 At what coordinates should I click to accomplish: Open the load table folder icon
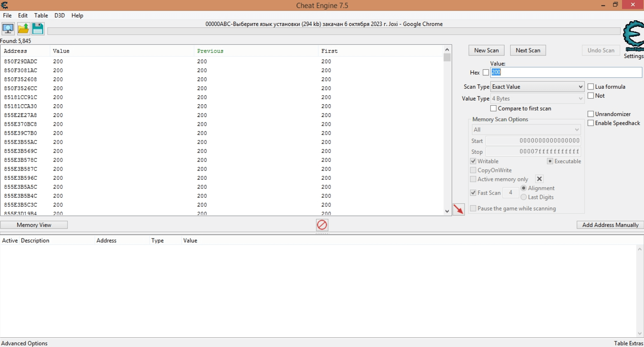(23, 29)
